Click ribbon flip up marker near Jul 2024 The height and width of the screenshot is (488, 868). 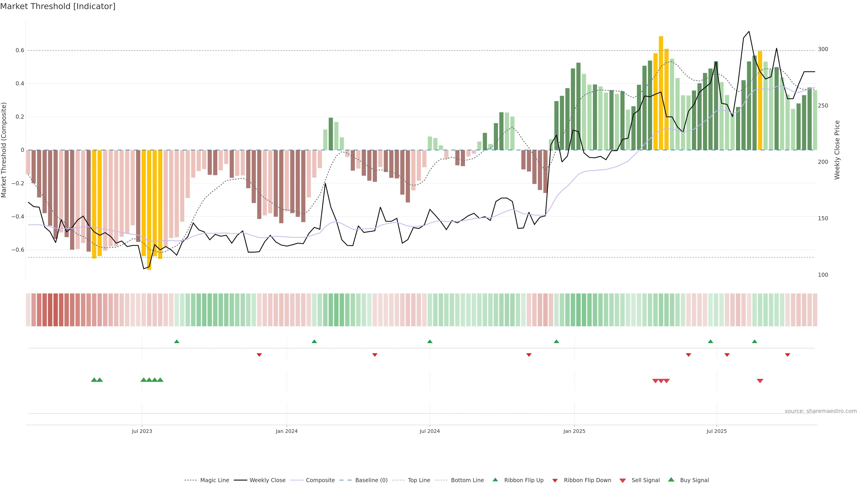pyautogui.click(x=430, y=342)
